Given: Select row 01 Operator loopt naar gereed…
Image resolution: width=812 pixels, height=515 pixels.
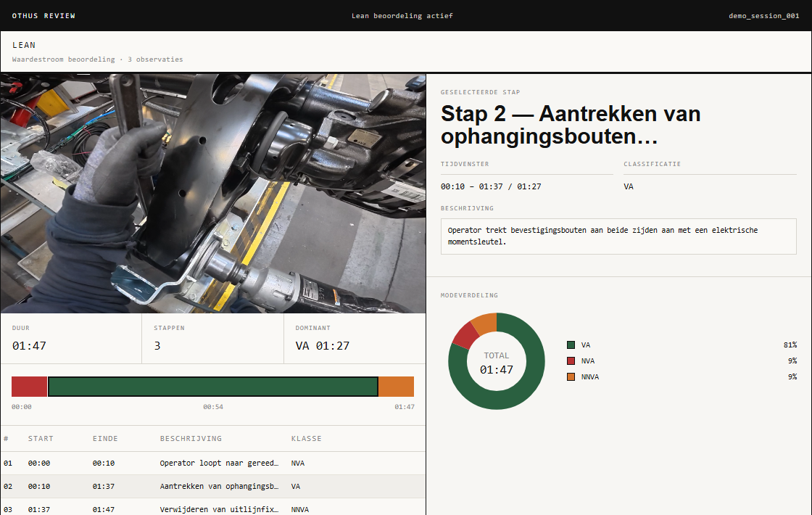Looking at the screenshot, I should pyautogui.click(x=213, y=463).
